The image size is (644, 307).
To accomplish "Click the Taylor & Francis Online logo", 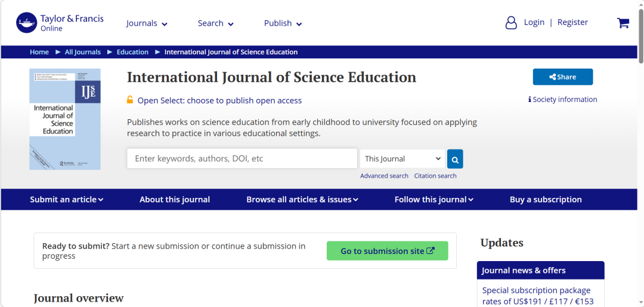I will (x=60, y=23).
